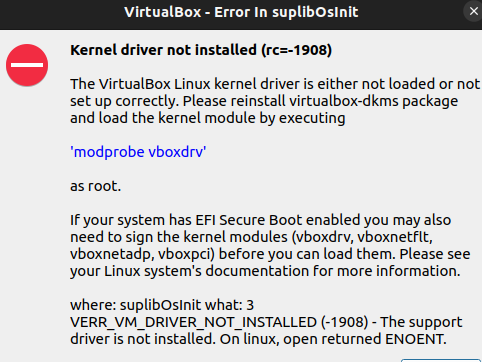Click the bold heading 'Kernel driver not installed'
The width and height of the screenshot is (482, 362).
163,50
